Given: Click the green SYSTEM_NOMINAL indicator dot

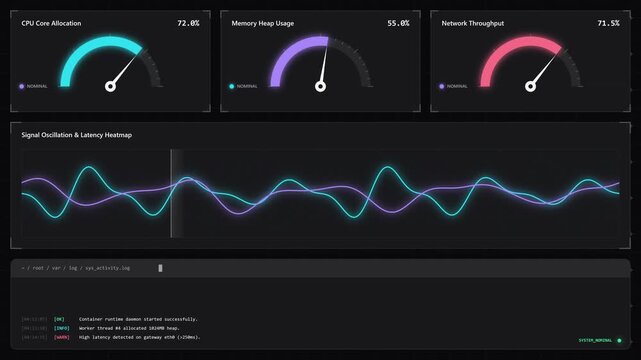Looking at the screenshot, I should pyautogui.click(x=619, y=340).
